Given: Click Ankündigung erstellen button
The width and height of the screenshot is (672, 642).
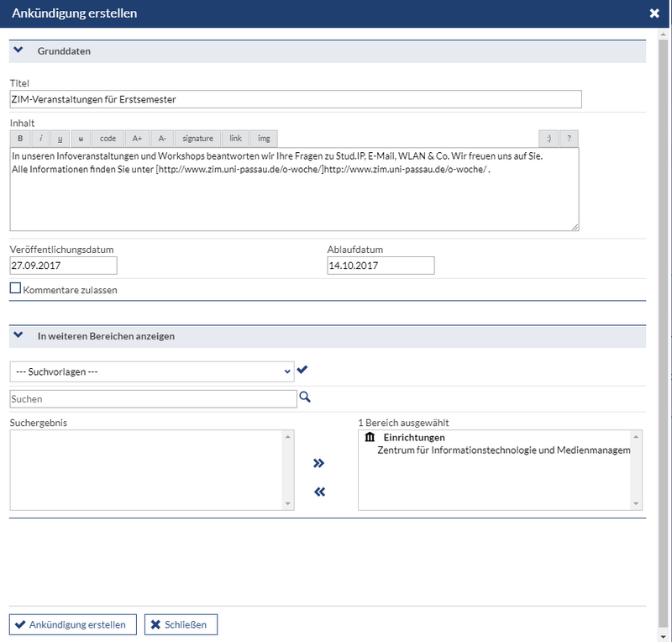Looking at the screenshot, I should click(x=73, y=624).
